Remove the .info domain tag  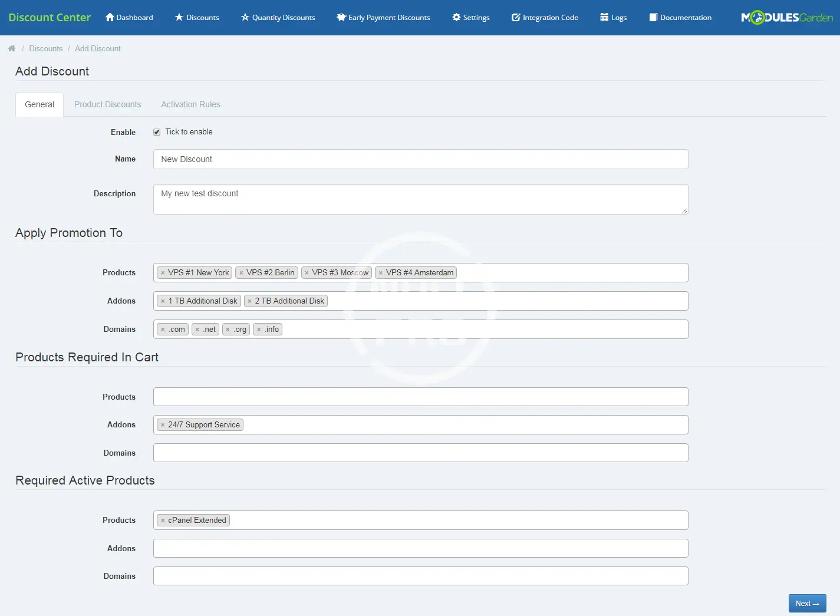[259, 330]
